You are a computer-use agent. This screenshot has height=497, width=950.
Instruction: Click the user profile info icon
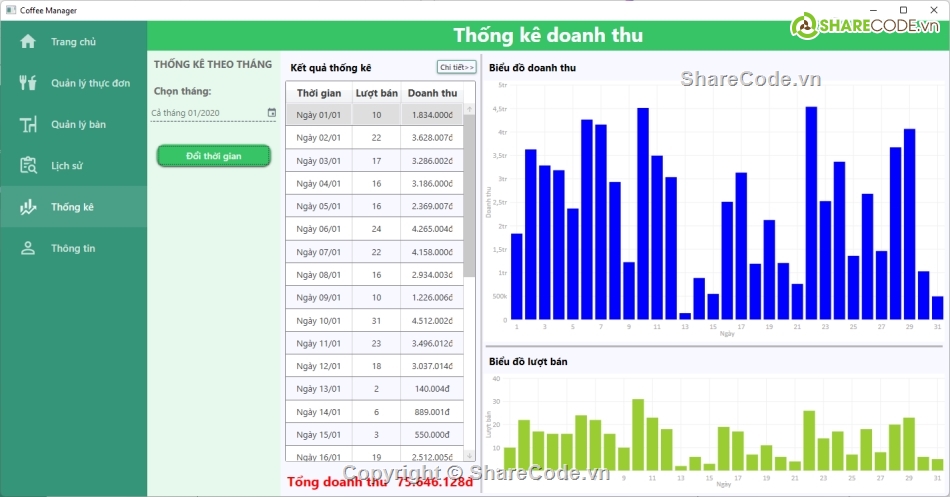click(28, 248)
